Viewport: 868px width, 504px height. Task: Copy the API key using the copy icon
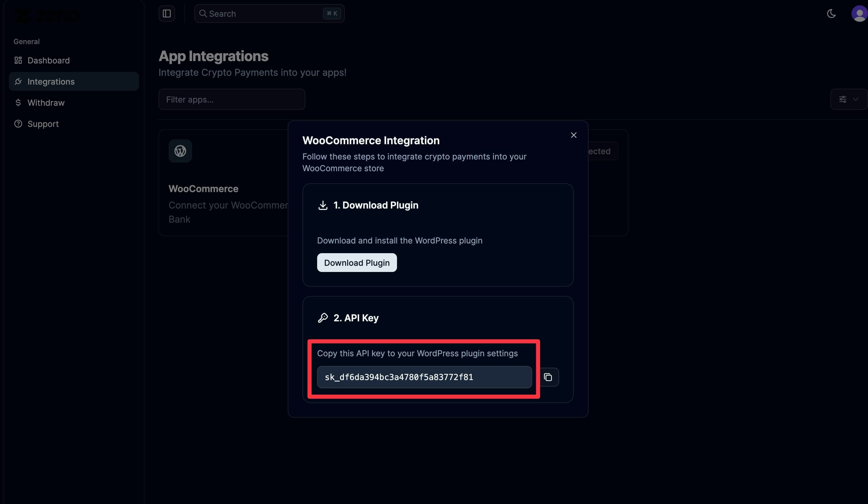pyautogui.click(x=548, y=377)
